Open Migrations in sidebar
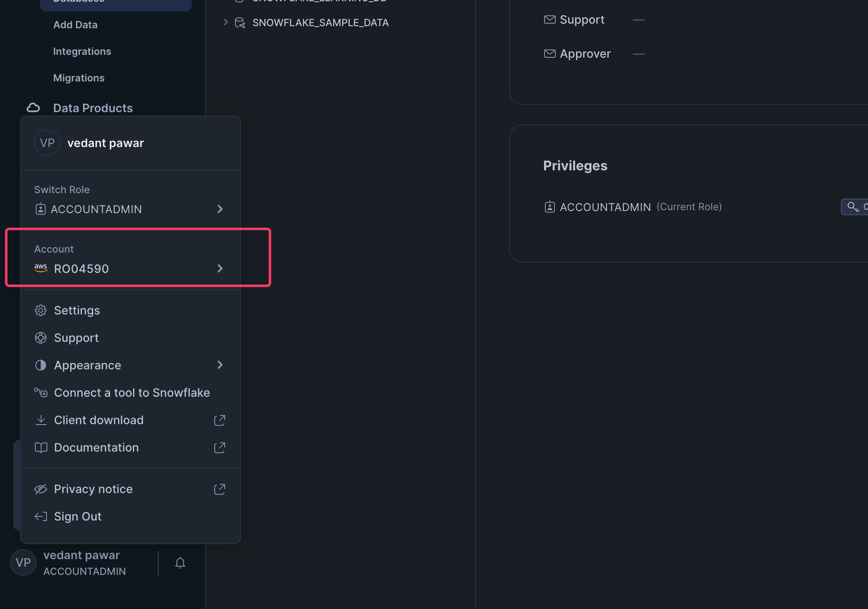Image resolution: width=868 pixels, height=609 pixels. (x=79, y=78)
